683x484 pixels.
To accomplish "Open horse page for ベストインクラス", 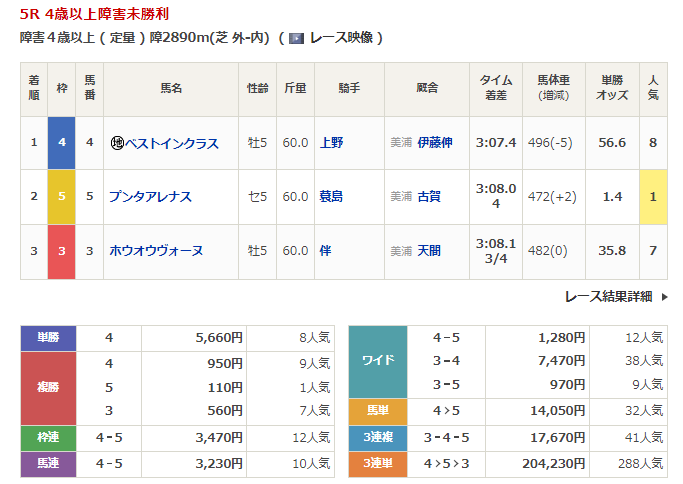I will (170, 143).
